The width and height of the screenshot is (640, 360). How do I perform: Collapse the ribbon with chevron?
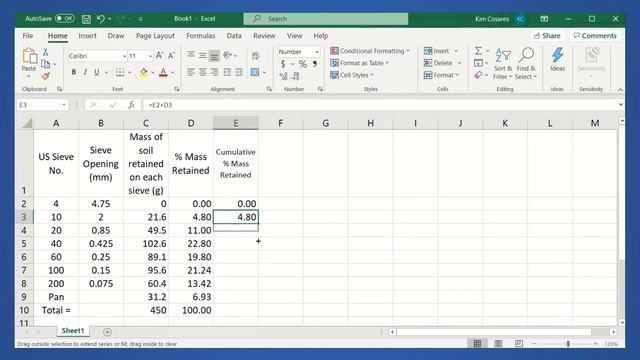[620, 89]
